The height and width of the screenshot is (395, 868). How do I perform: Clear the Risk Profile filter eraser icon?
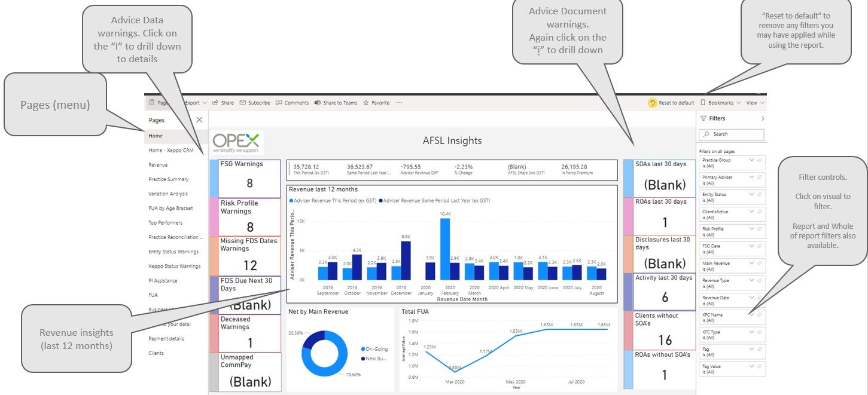point(760,229)
